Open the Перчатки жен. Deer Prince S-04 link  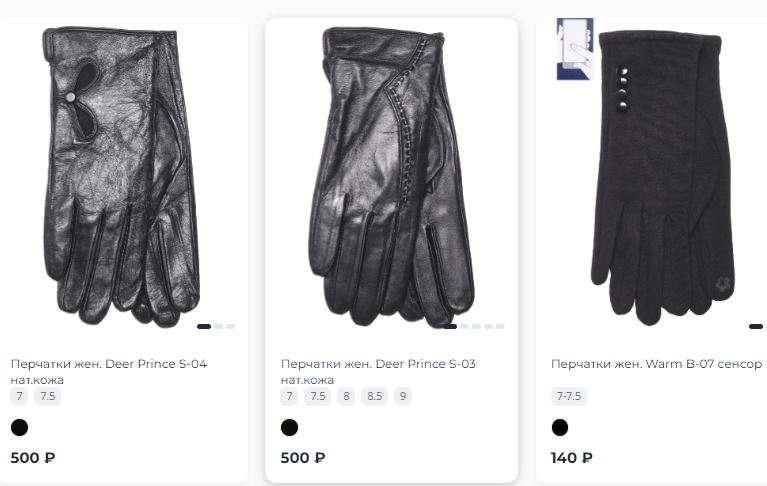click(109, 372)
